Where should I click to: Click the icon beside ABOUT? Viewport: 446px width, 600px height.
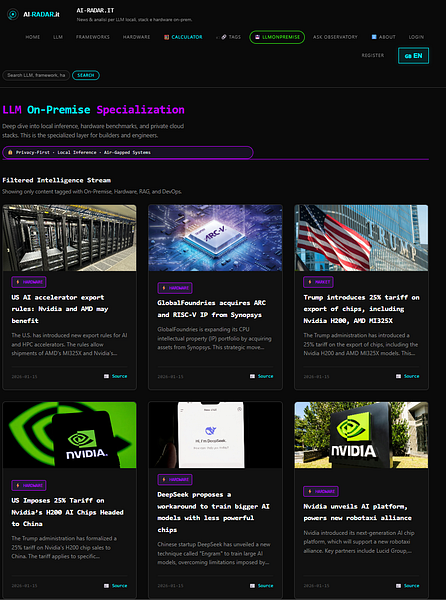[x=374, y=37]
